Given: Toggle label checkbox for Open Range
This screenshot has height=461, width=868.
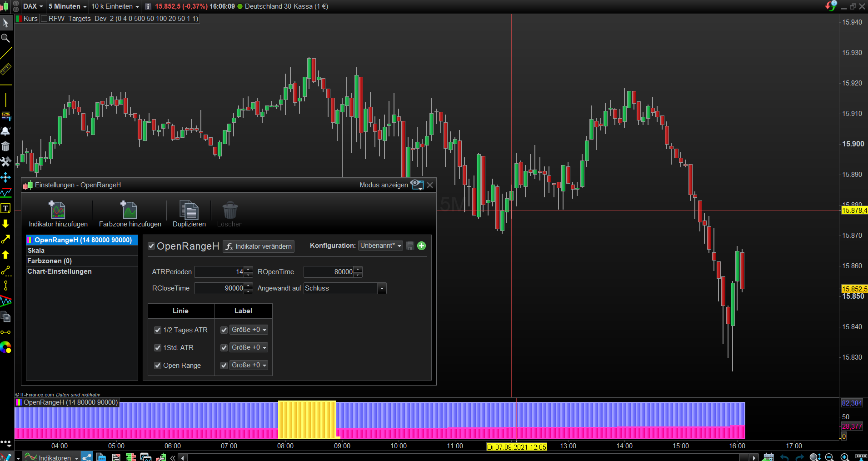Looking at the screenshot, I should click(x=224, y=366).
